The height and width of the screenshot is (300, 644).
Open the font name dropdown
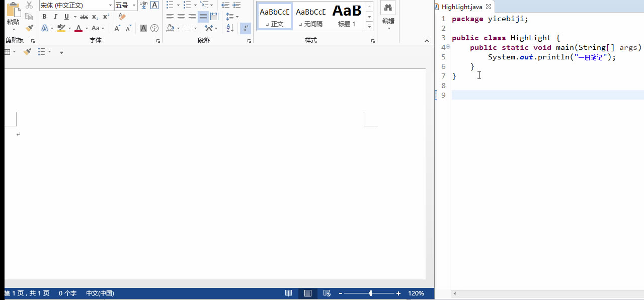[x=110, y=5]
